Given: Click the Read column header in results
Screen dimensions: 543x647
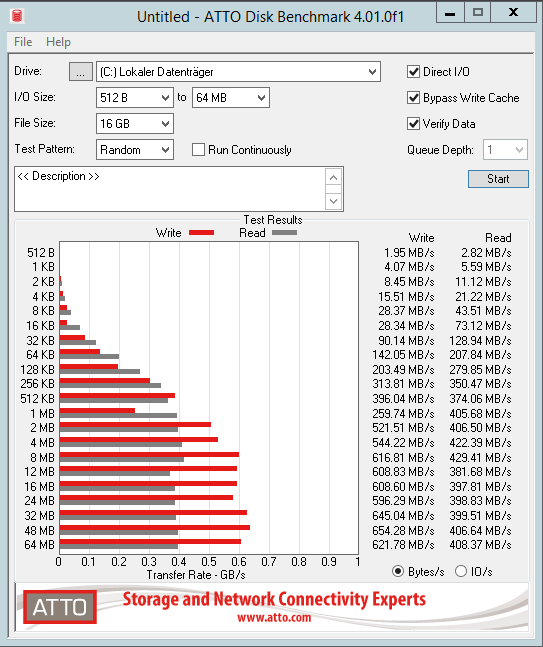Looking at the screenshot, I should 498,238.
